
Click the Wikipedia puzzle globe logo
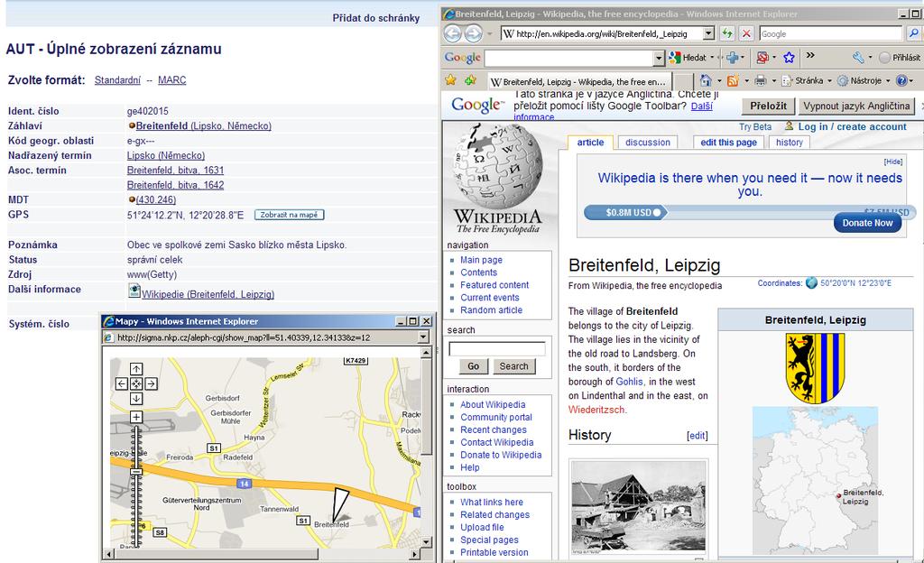coord(497,165)
